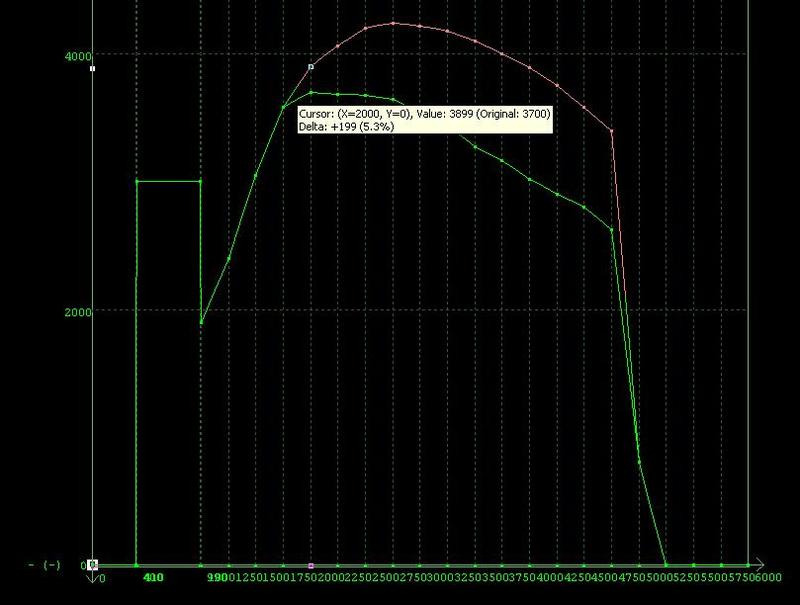Select last red point before the steep drop

point(612,131)
